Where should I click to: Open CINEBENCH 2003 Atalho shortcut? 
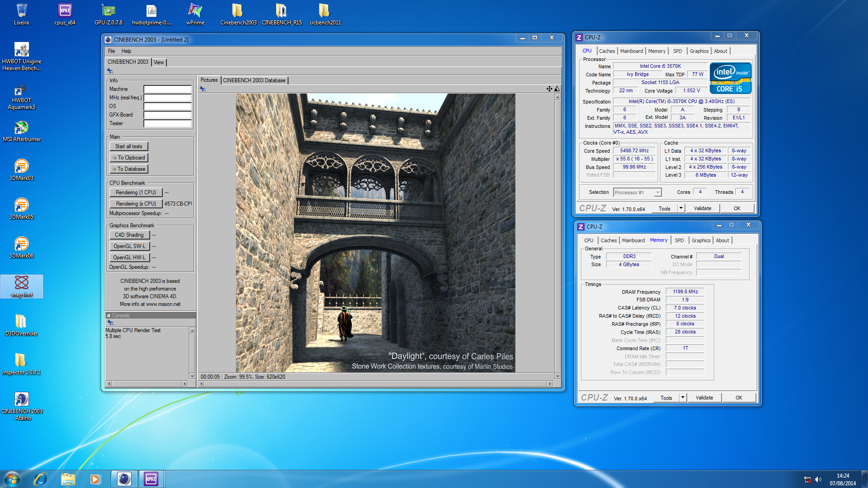pos(21,406)
